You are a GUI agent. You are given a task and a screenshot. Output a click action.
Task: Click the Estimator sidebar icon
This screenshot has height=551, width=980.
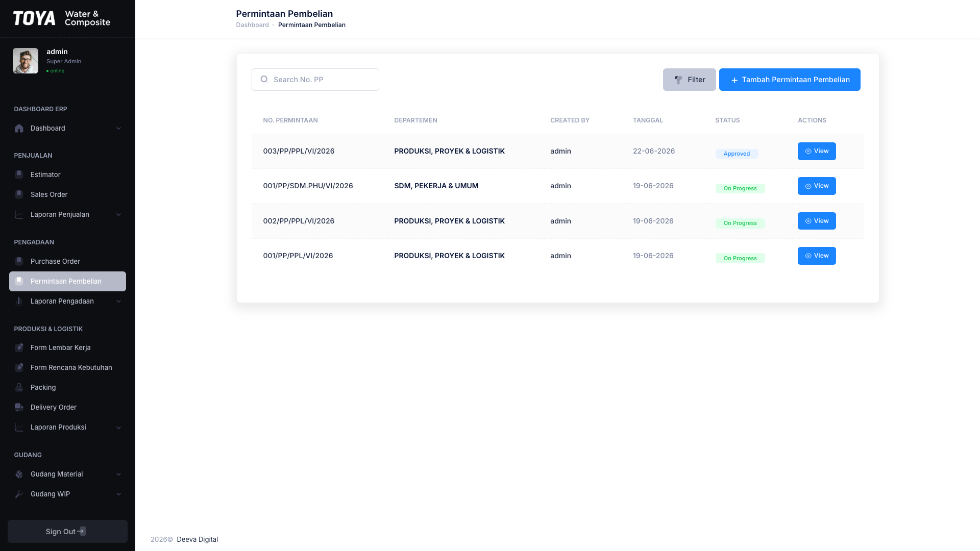pos(19,174)
